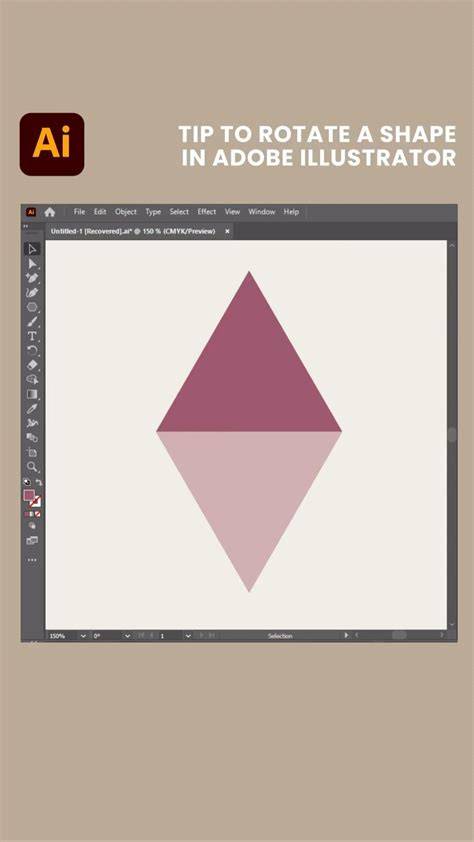Open the artboard number dropdown

click(188, 636)
